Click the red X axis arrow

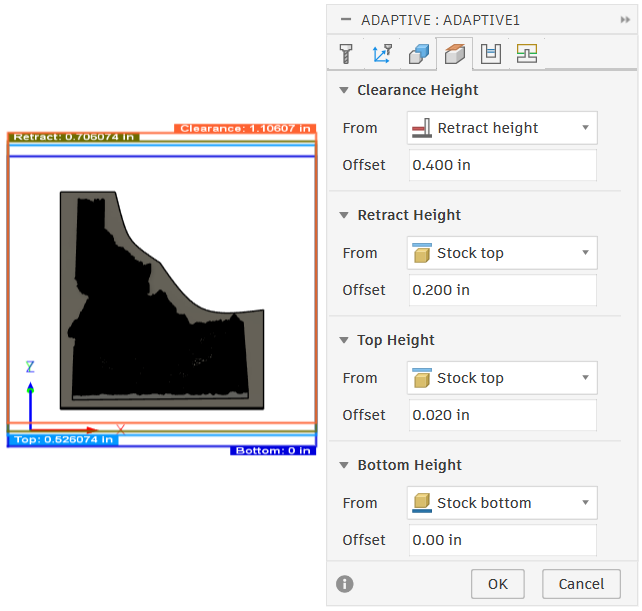[64, 430]
